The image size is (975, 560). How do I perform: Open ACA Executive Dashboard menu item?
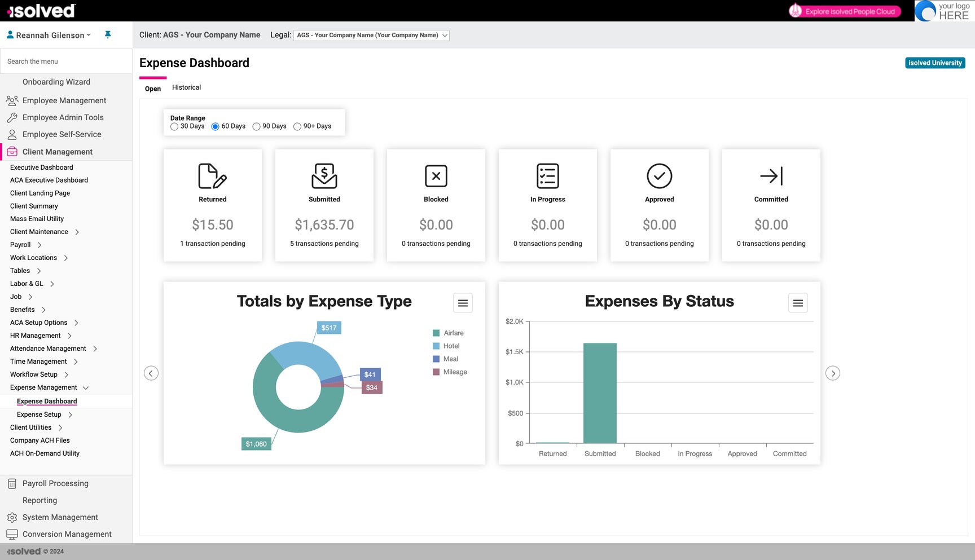tap(49, 180)
